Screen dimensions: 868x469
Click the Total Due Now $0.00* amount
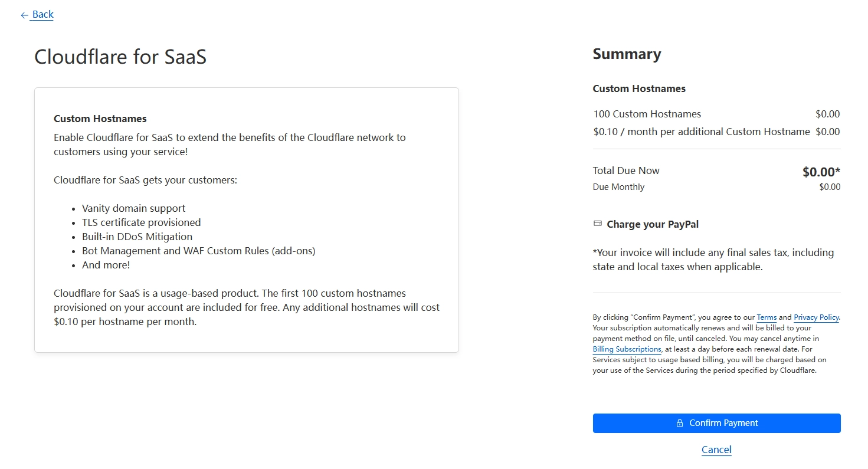(821, 172)
